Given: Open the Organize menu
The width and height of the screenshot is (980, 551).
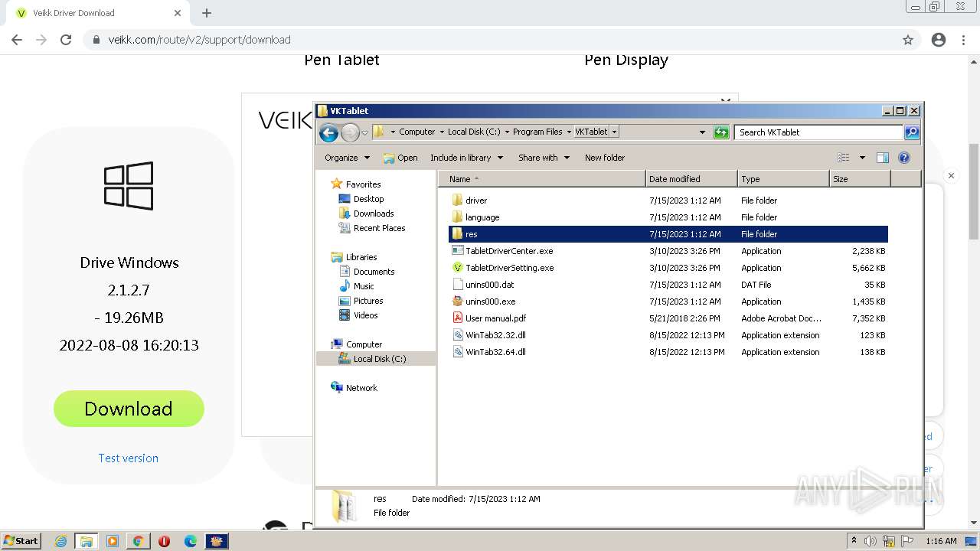Looking at the screenshot, I should 347,158.
